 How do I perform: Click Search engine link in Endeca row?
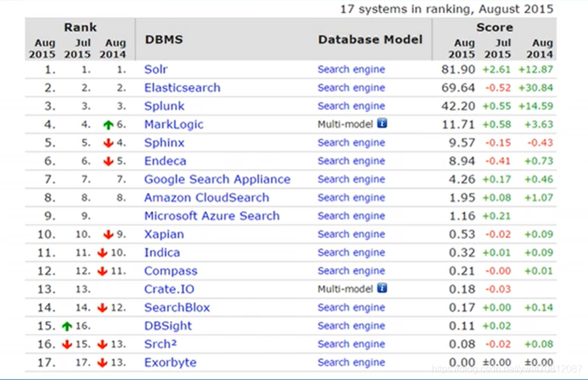pyautogui.click(x=351, y=161)
